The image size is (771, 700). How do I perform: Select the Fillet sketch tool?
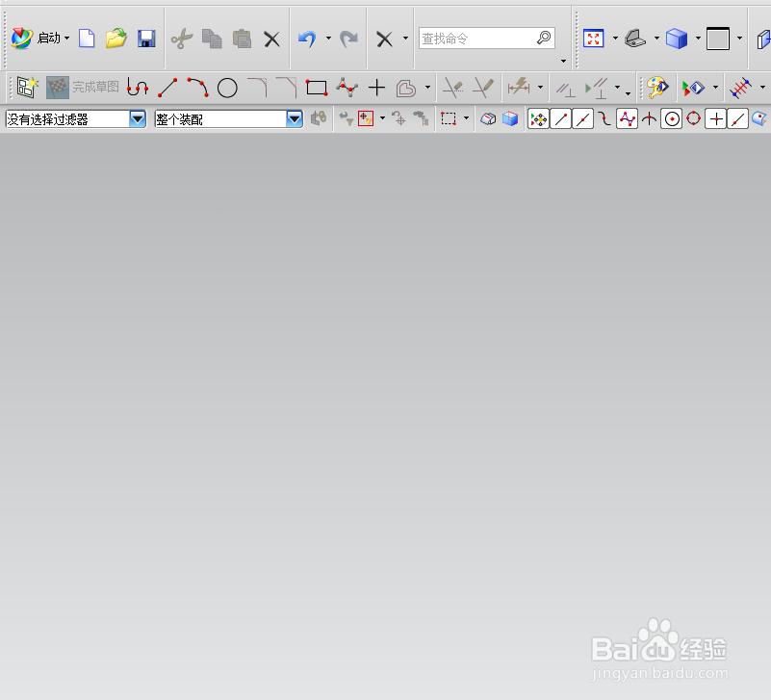[257, 87]
